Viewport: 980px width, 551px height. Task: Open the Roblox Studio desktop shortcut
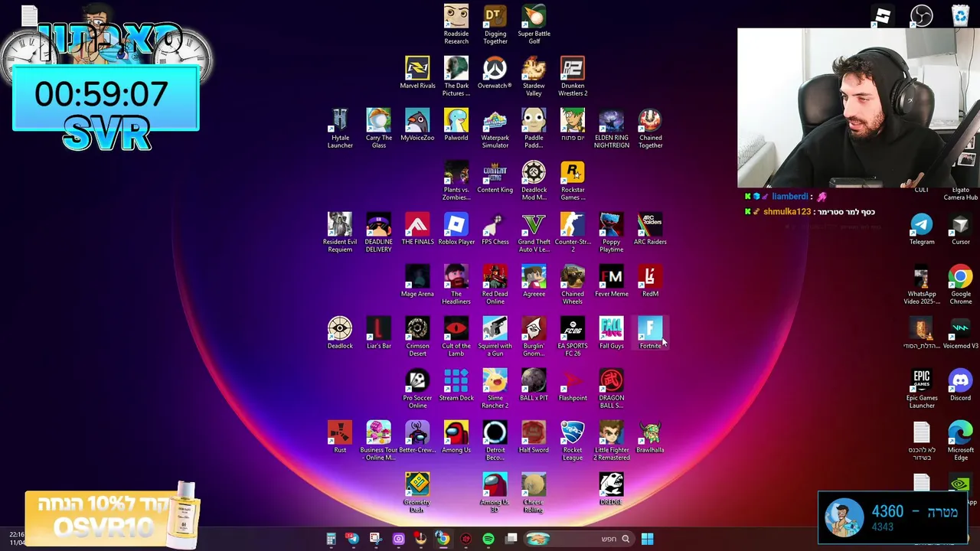[883, 16]
